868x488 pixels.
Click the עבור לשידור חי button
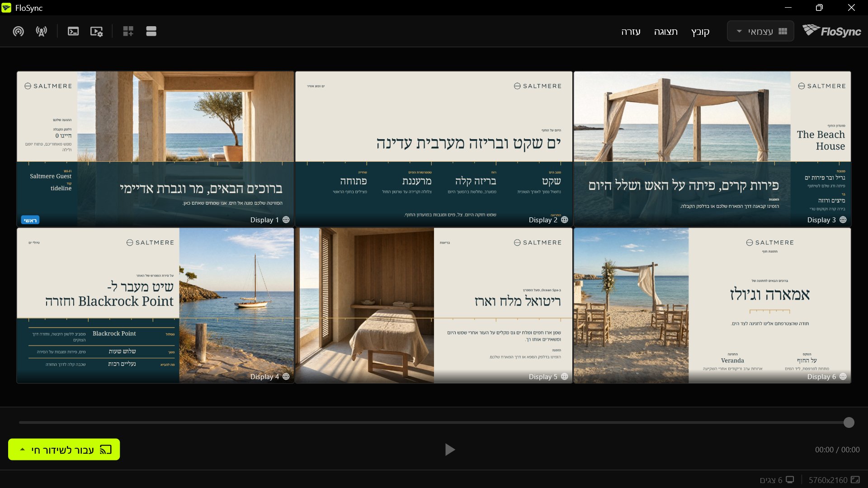64,450
